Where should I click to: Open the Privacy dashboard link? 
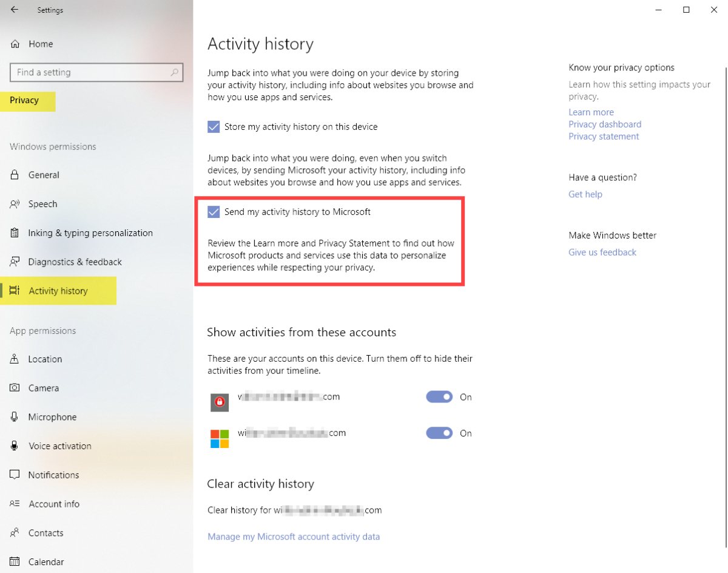pyautogui.click(x=605, y=124)
